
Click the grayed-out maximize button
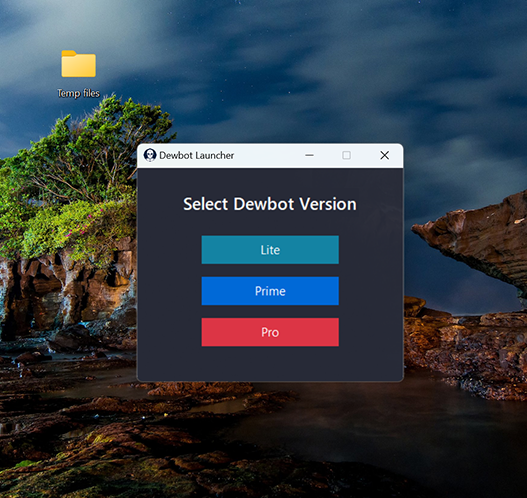[346, 155]
